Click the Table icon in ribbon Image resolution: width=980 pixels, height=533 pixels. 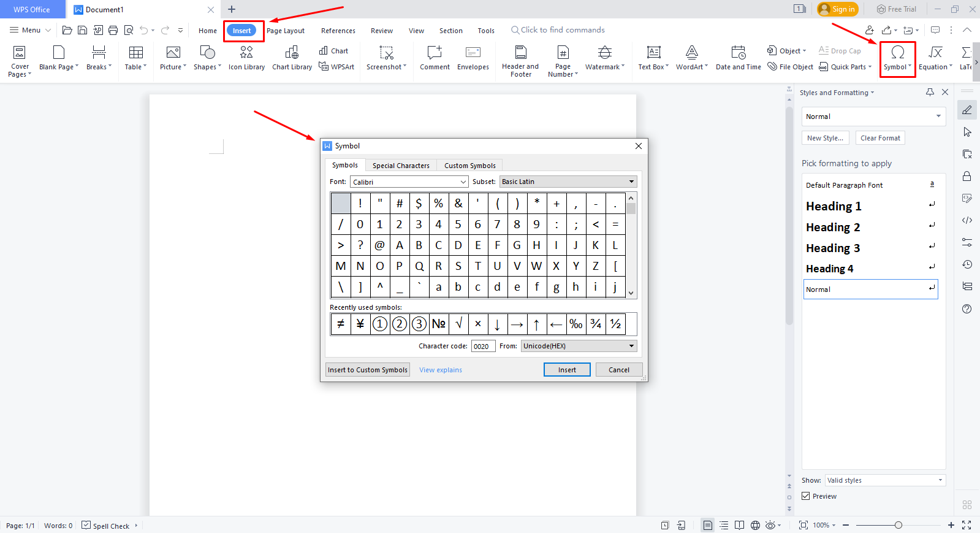pos(136,53)
